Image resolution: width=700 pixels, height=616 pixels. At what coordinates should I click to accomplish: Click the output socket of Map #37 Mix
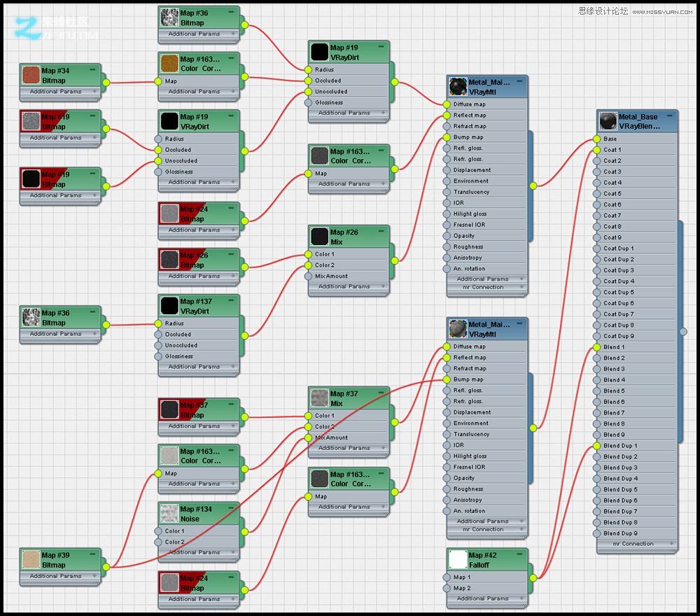(395, 422)
